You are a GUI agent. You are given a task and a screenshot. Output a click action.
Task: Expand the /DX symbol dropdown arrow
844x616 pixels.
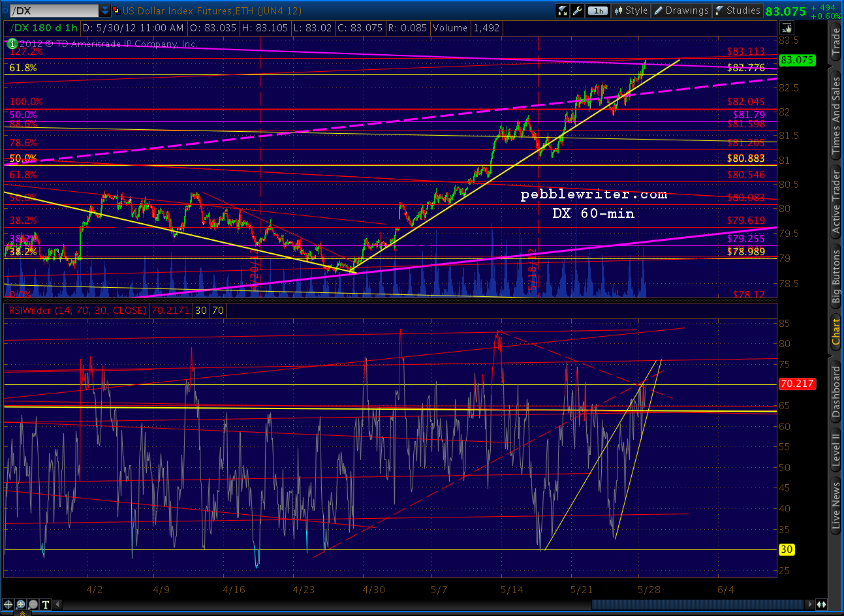104,10
